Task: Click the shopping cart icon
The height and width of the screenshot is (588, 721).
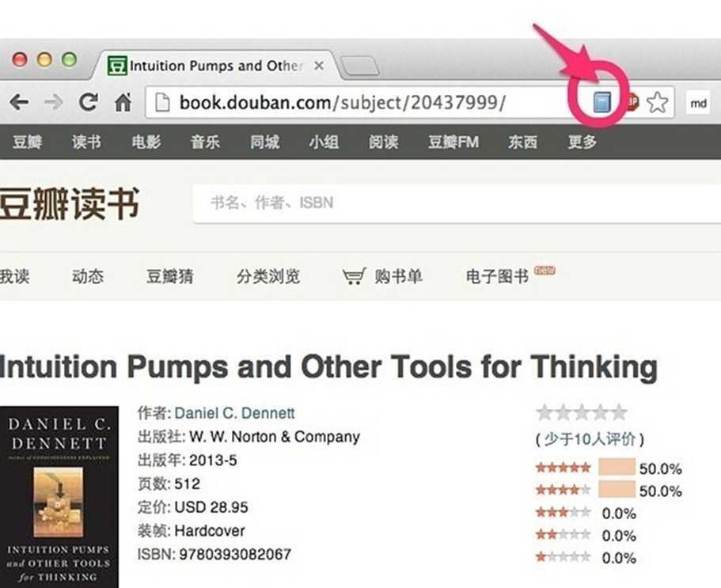Action: pyautogui.click(x=354, y=276)
